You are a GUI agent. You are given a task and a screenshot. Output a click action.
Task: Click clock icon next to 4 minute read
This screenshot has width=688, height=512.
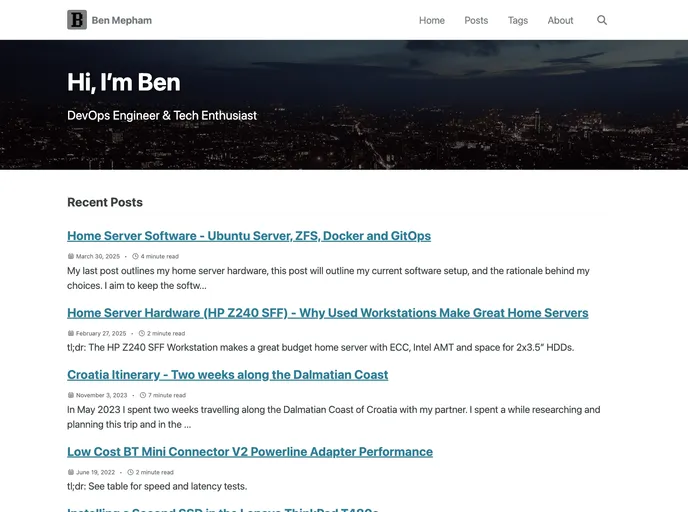(135, 256)
